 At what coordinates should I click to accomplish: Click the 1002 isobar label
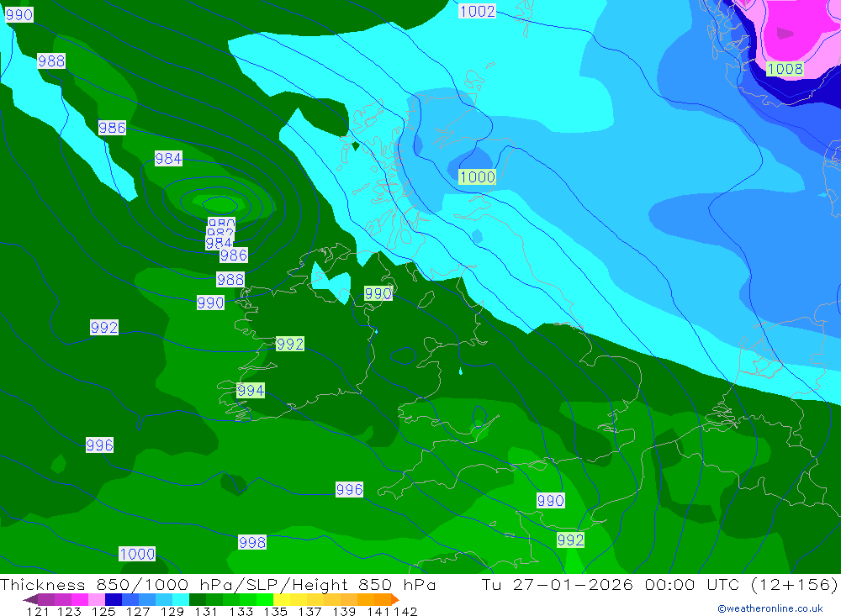click(477, 11)
